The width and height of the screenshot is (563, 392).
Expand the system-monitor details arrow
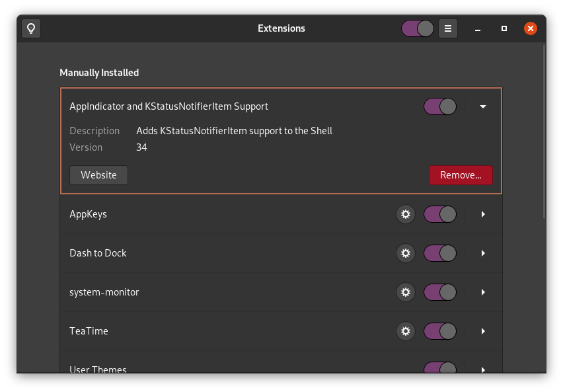point(483,292)
